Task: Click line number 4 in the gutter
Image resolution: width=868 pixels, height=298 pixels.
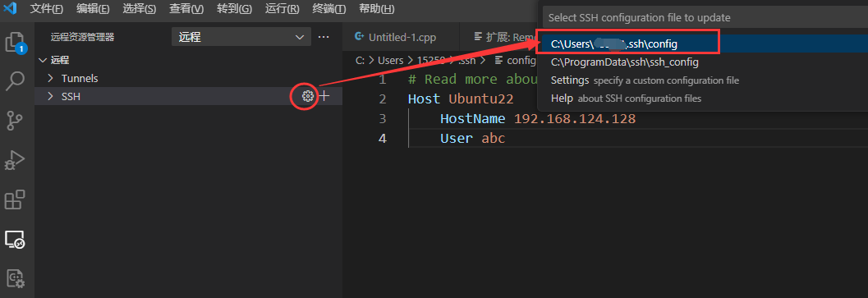Action: 382,139
